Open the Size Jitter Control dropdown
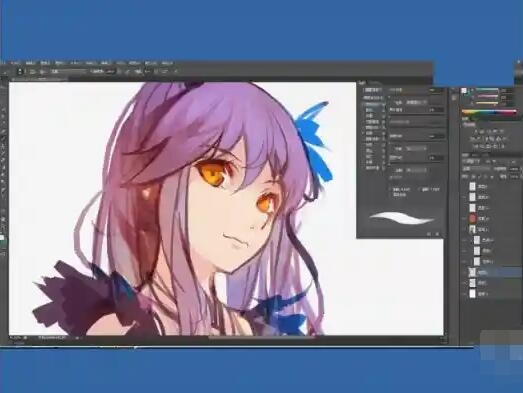Image resolution: width=523 pixels, height=393 pixels. [x=416, y=102]
